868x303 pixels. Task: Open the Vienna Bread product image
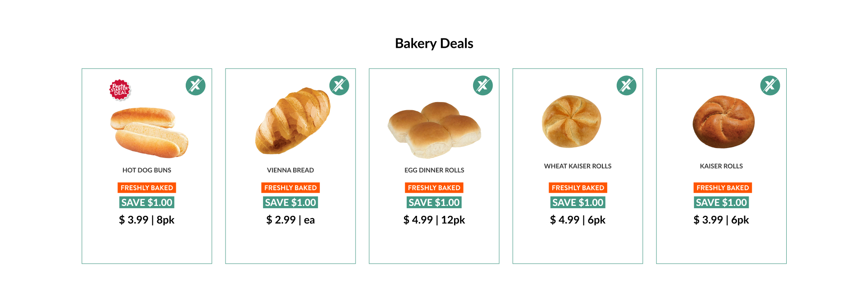pyautogui.click(x=293, y=121)
